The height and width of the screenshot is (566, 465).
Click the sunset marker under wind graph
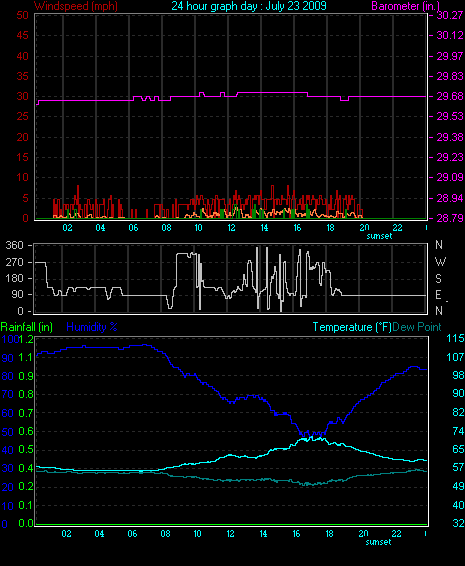point(379,236)
